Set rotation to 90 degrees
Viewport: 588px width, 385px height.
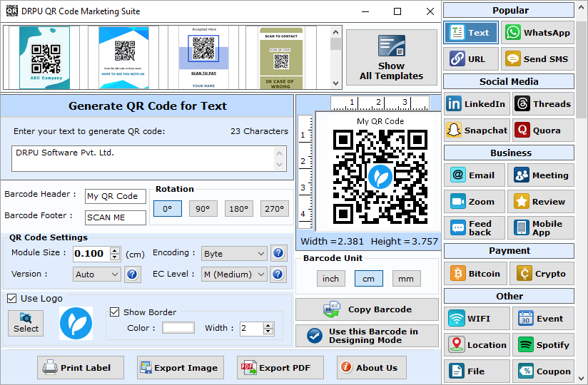[203, 209]
